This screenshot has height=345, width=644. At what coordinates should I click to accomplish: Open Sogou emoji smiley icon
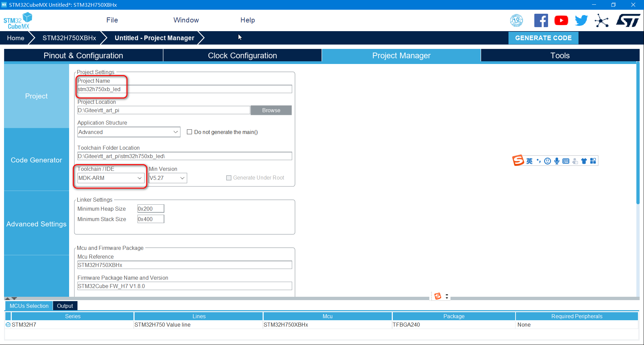click(x=547, y=161)
